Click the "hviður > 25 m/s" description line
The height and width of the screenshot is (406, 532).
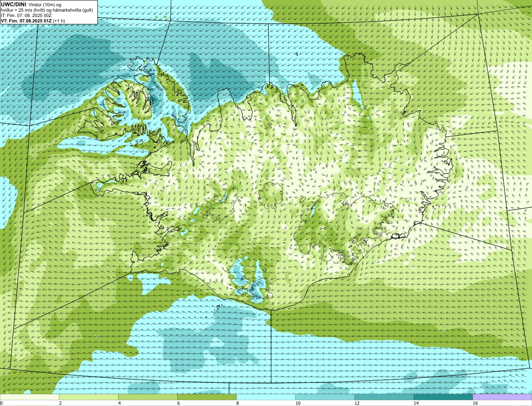point(47,10)
